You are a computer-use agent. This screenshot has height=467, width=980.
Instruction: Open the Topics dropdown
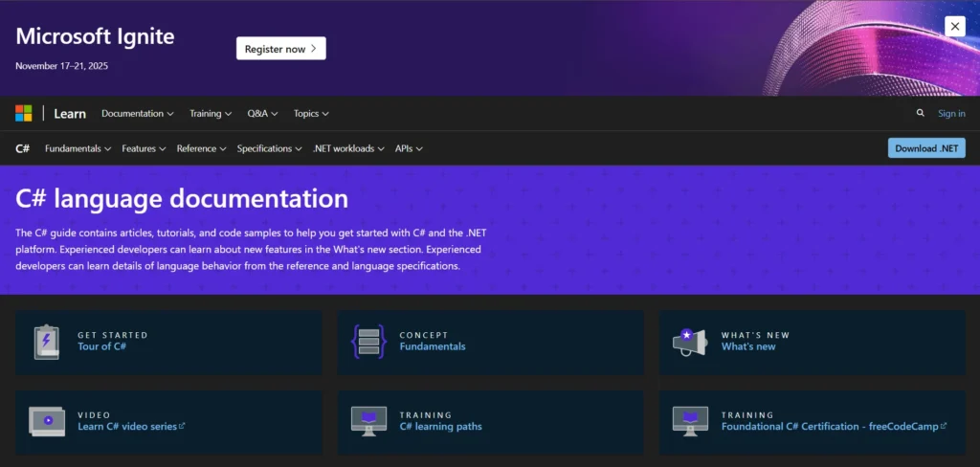(x=311, y=113)
